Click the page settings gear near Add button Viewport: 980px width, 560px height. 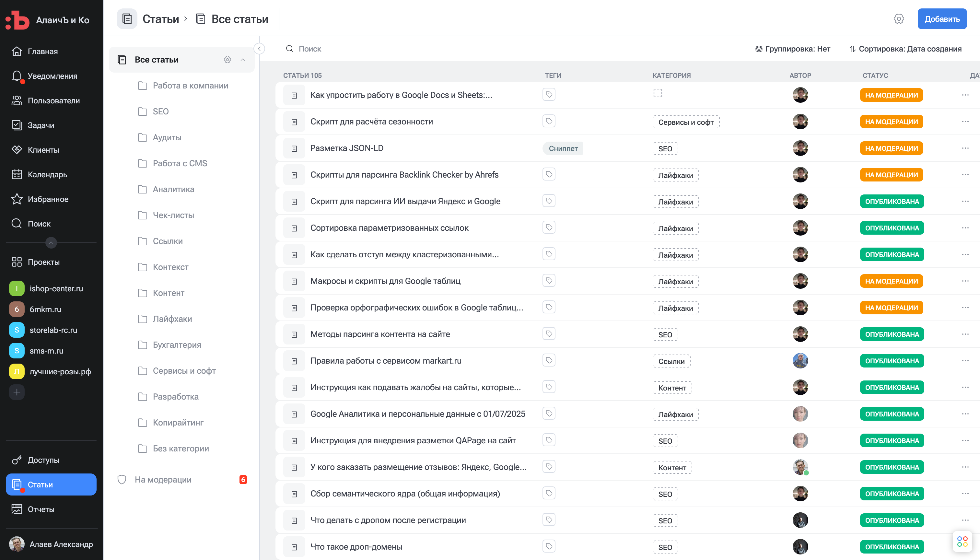click(x=898, y=19)
